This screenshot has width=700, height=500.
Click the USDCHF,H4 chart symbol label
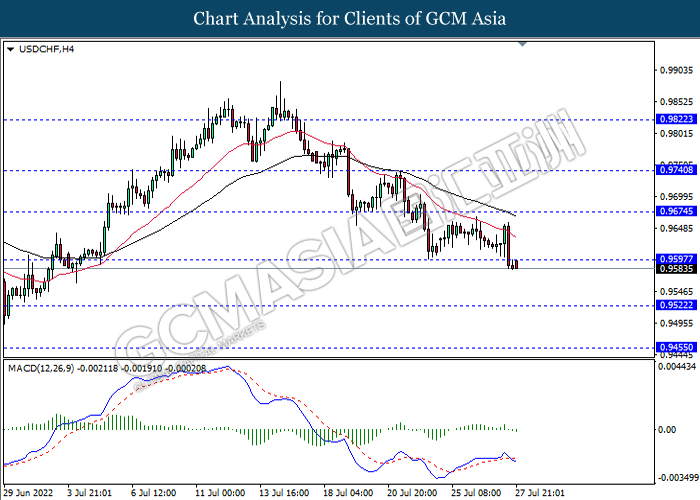(46, 50)
